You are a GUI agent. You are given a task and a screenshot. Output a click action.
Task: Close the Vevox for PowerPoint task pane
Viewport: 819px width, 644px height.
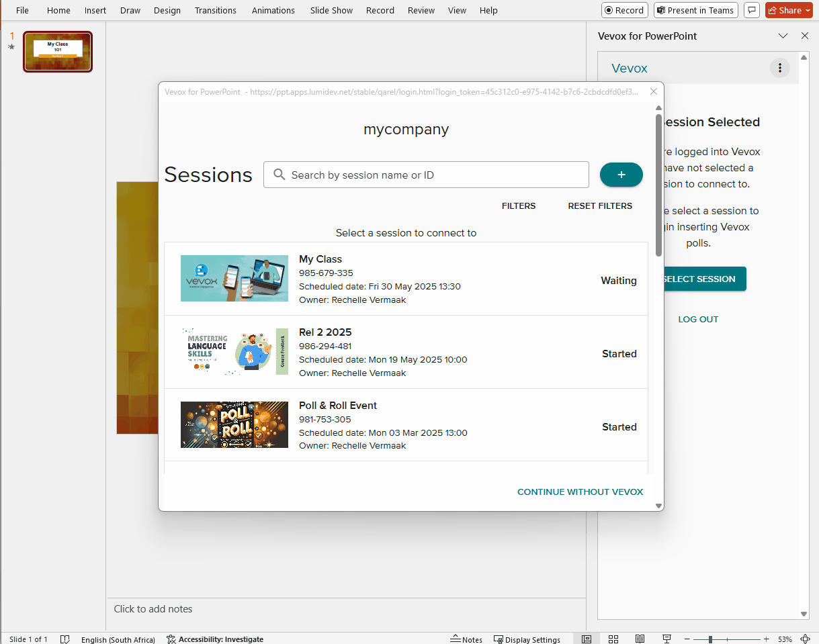805,36
